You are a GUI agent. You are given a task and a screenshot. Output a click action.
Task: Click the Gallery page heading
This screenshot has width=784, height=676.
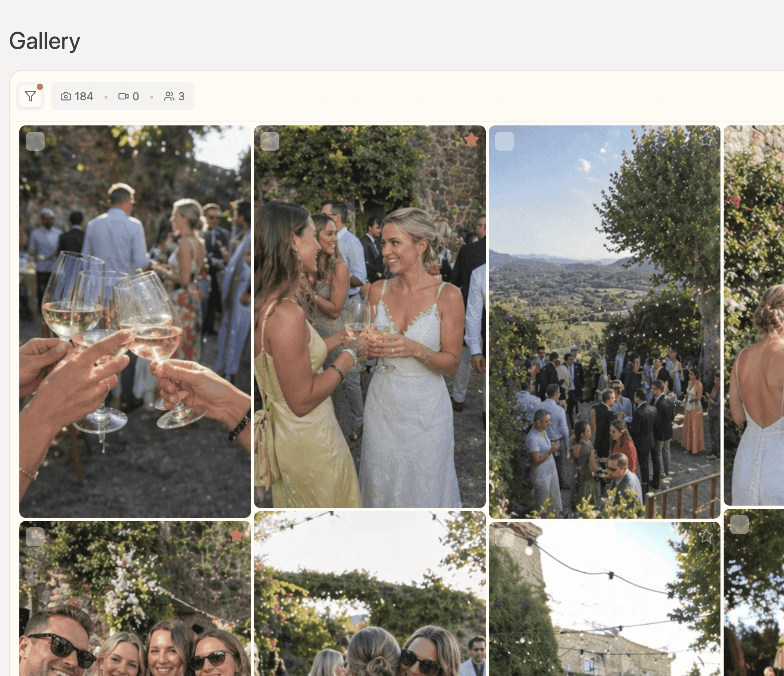[45, 41]
